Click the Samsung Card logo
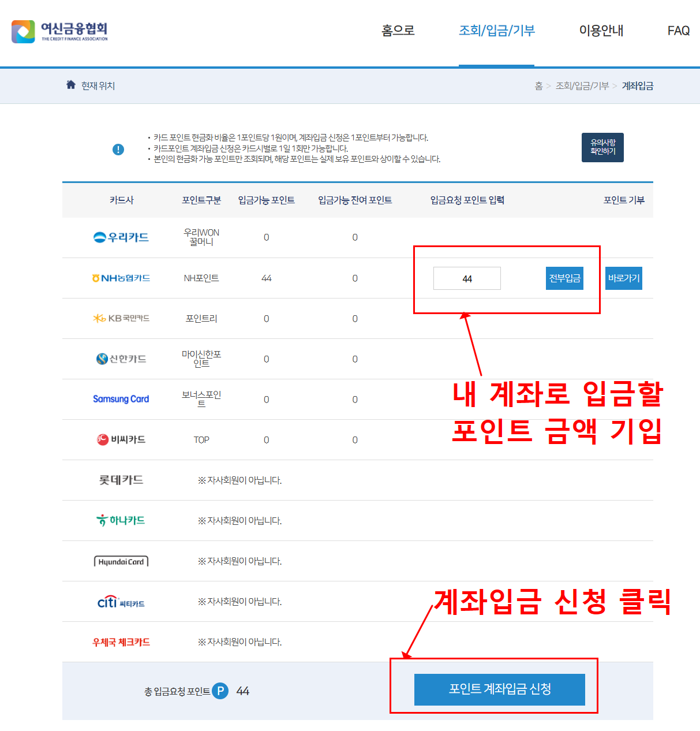The image size is (700, 731). (121, 399)
